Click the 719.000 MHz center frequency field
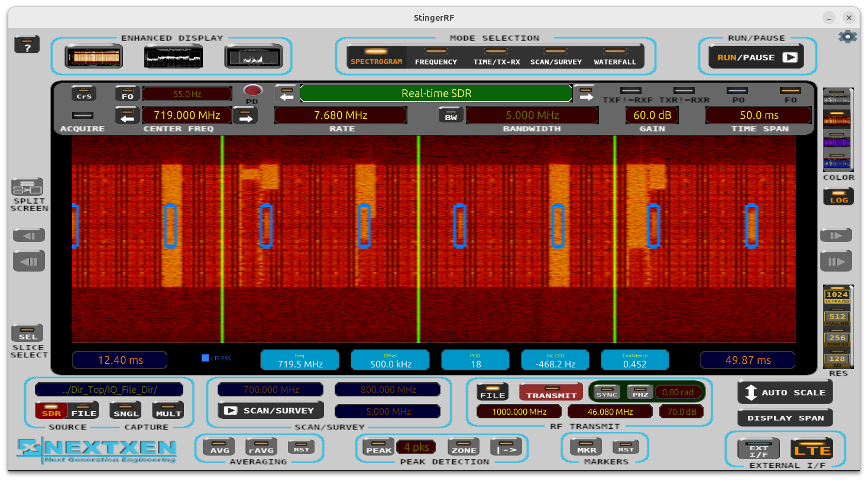The height and width of the screenshot is (481, 868). [x=187, y=115]
